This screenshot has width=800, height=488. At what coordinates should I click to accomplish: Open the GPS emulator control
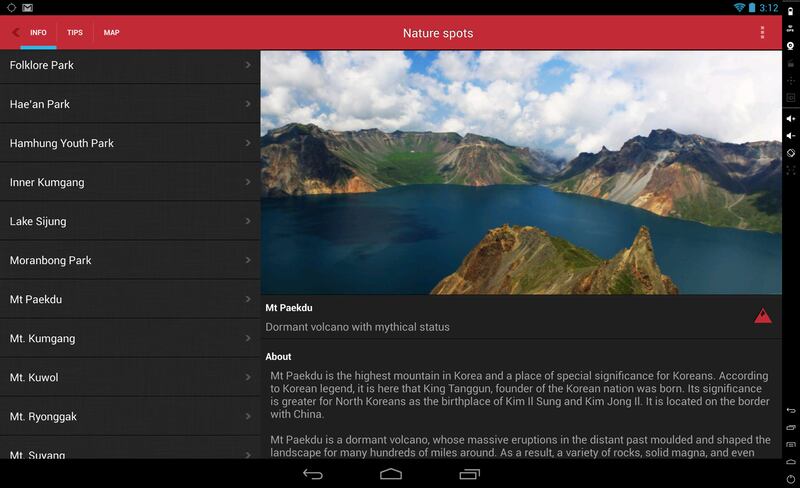pos(790,29)
